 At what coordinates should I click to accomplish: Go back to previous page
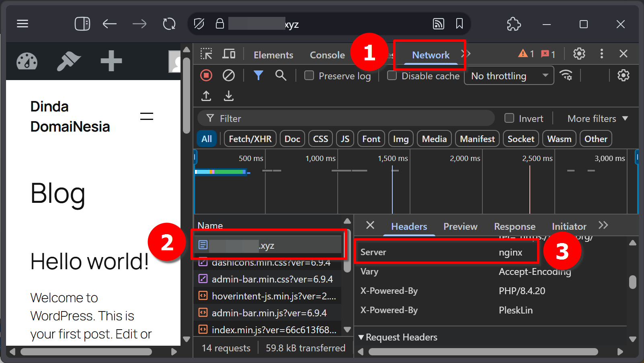[x=109, y=24]
